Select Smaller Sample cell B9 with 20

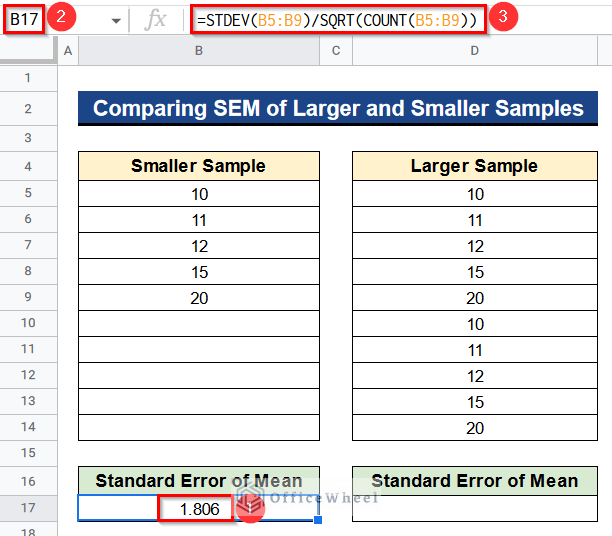pyautogui.click(x=199, y=298)
